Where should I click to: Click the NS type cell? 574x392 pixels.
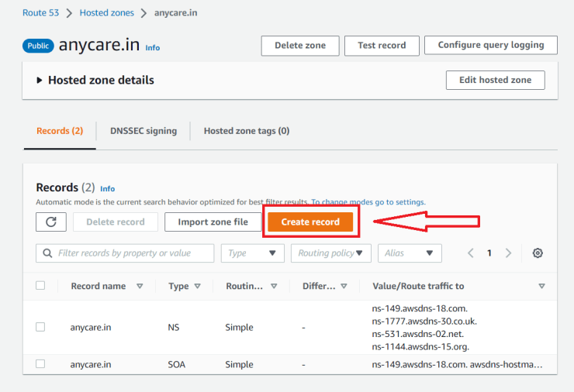(174, 327)
